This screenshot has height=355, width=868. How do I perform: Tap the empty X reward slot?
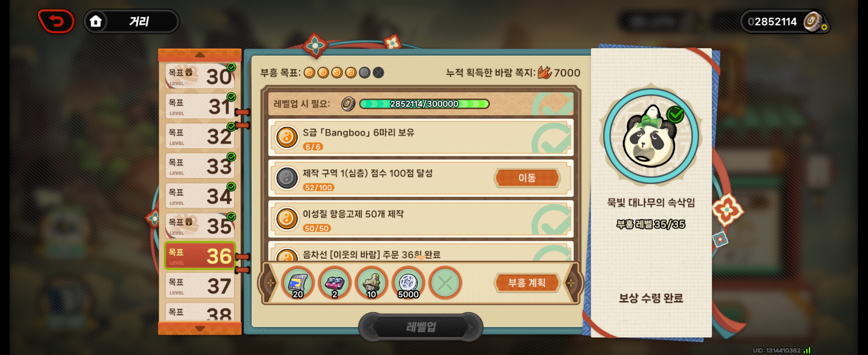[445, 283]
